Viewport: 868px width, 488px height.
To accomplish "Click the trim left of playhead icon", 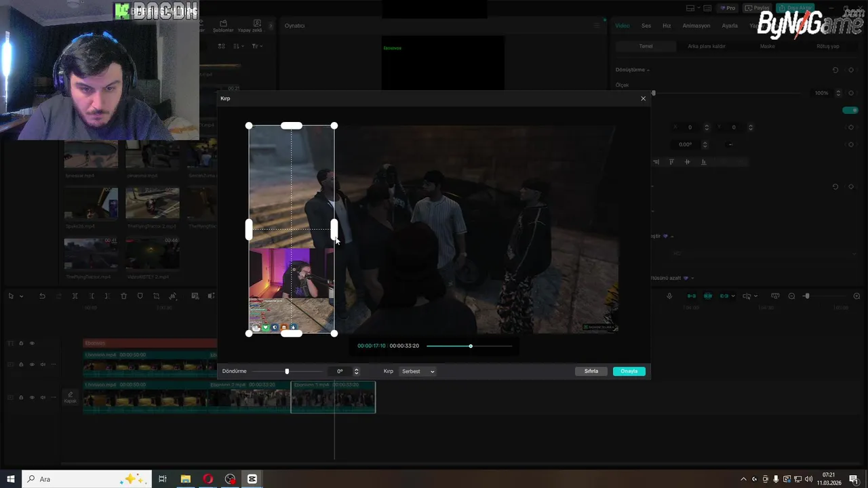I will click(91, 296).
